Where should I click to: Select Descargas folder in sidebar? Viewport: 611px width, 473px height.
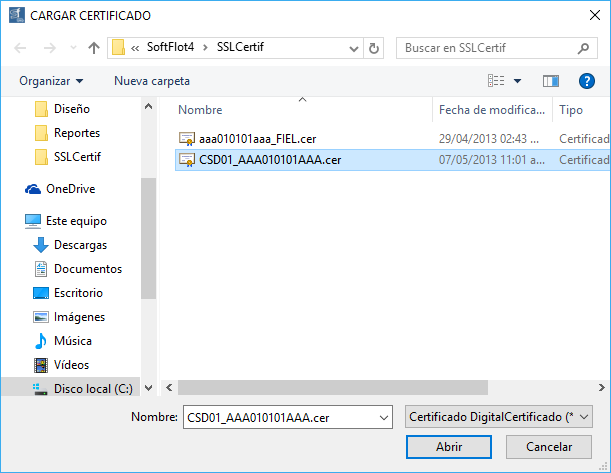click(80, 244)
